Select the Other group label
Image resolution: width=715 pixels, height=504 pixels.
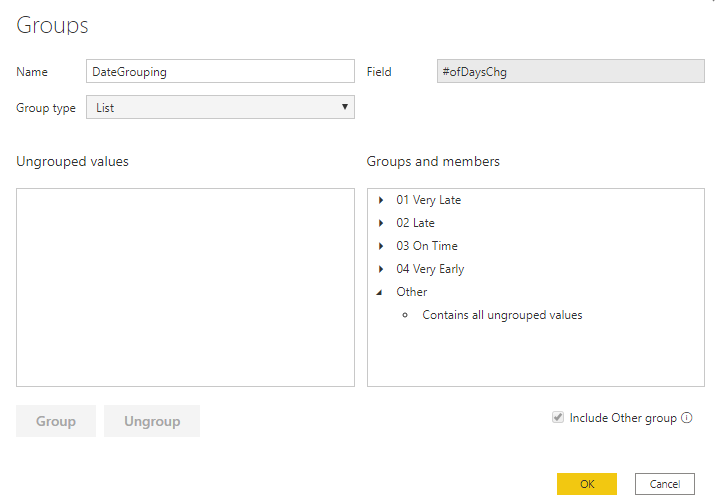412,292
